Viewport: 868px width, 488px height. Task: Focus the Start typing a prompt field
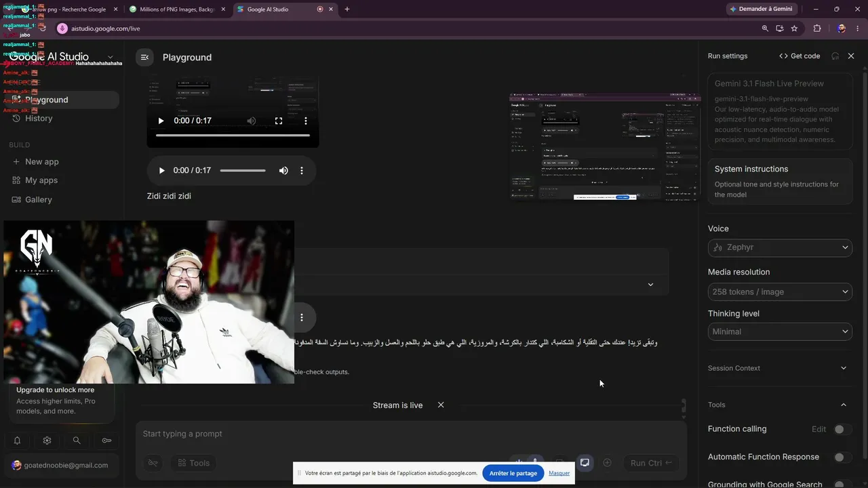[x=411, y=434]
